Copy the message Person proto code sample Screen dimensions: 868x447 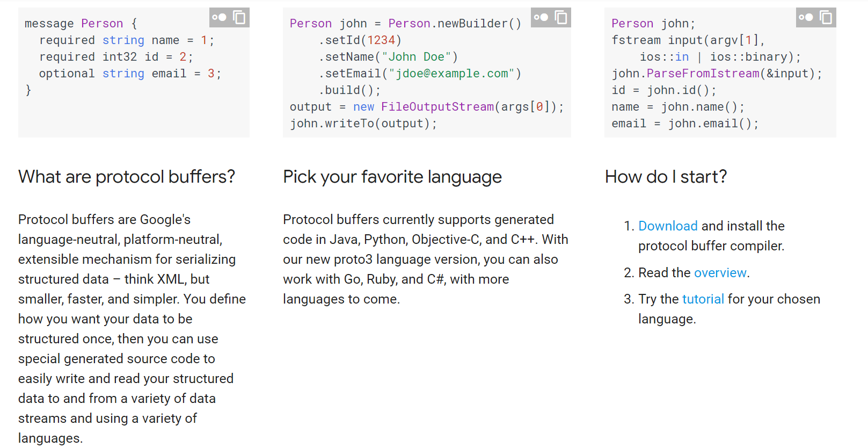239,17
